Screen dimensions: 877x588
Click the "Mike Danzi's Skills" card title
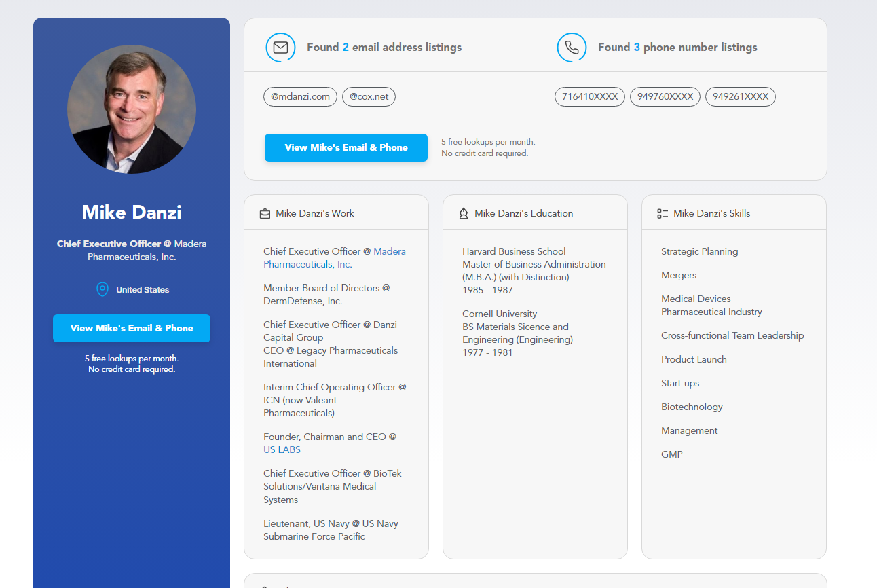[x=712, y=213]
